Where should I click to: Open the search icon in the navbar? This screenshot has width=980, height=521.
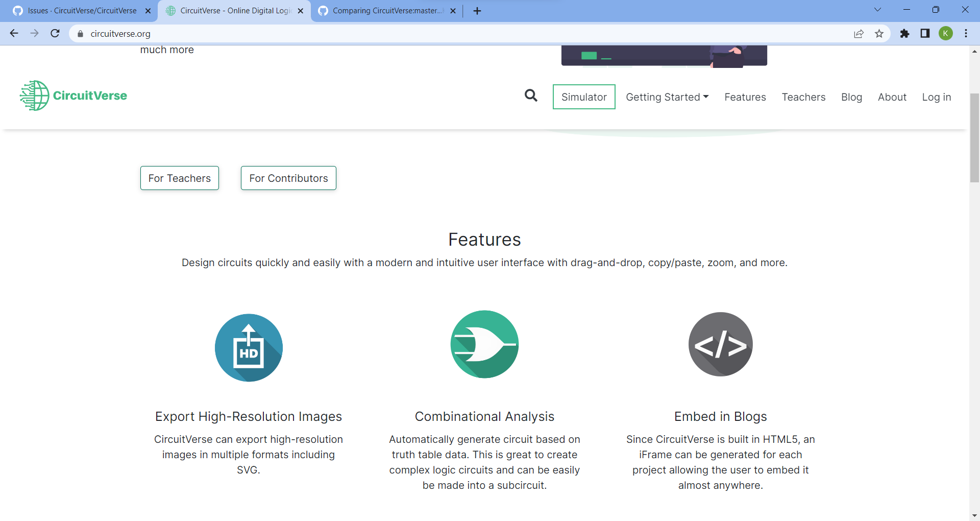[531, 96]
